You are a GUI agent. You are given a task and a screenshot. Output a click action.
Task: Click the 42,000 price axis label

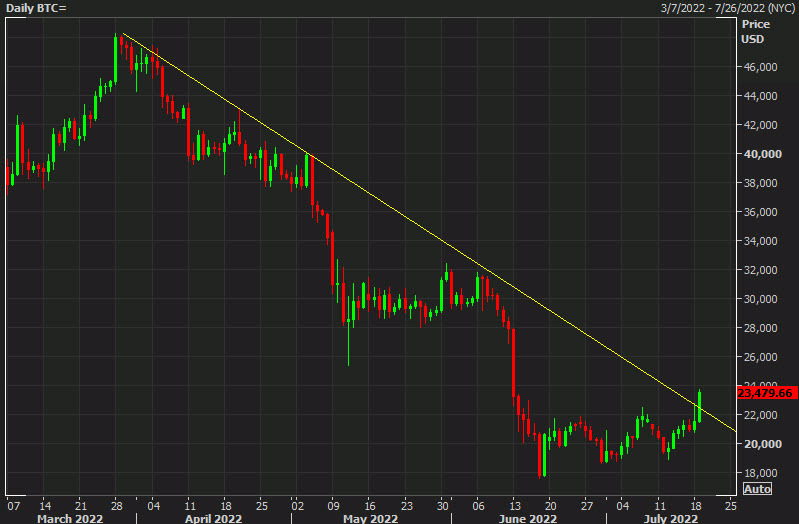(760, 125)
